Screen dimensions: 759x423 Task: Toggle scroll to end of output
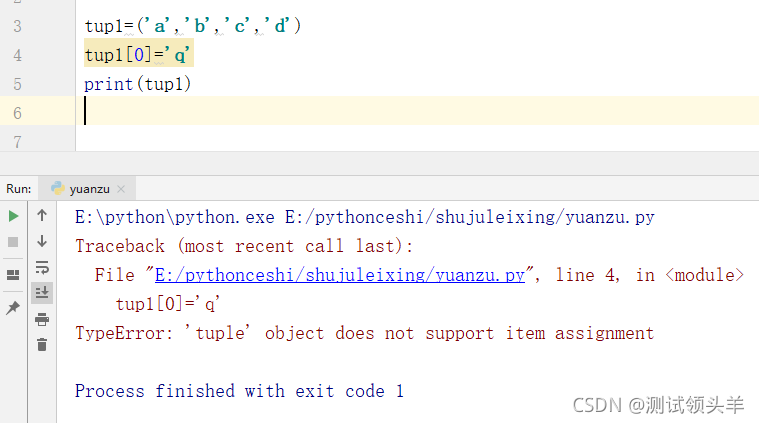click(x=42, y=293)
